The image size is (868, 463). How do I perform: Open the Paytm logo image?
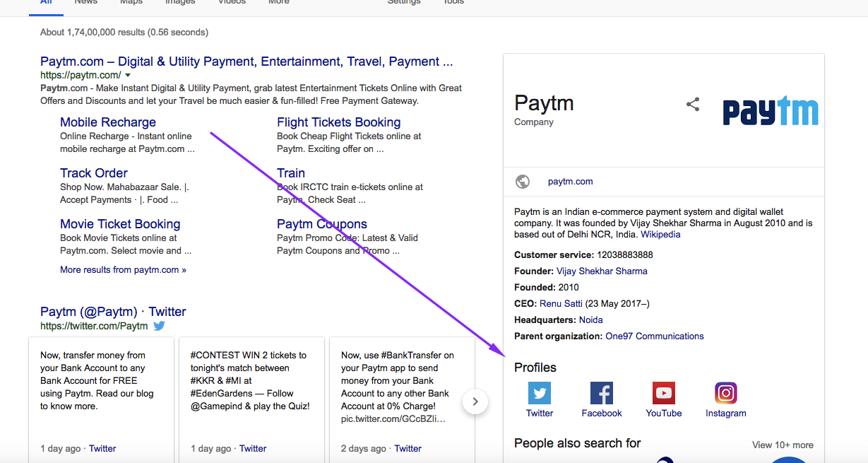click(x=771, y=112)
